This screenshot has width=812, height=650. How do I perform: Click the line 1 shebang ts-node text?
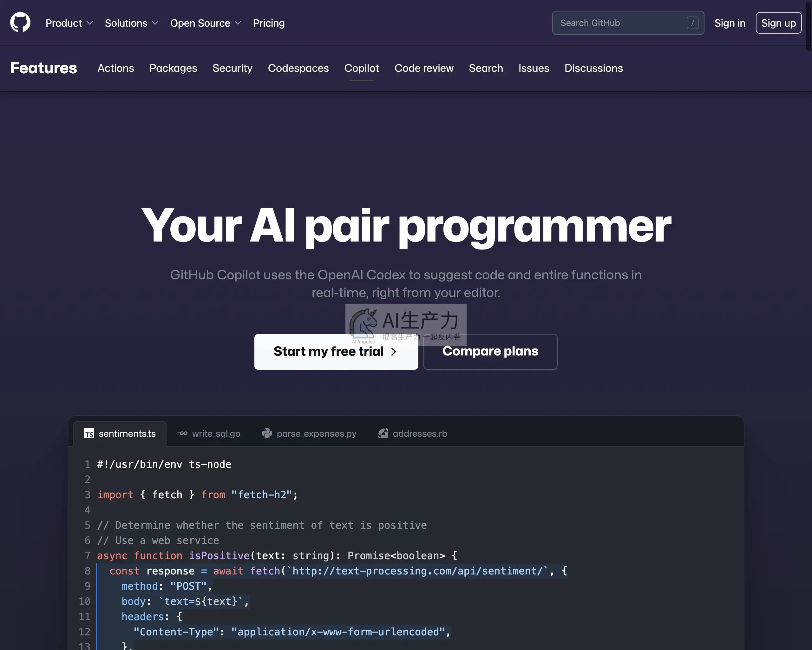(164, 464)
